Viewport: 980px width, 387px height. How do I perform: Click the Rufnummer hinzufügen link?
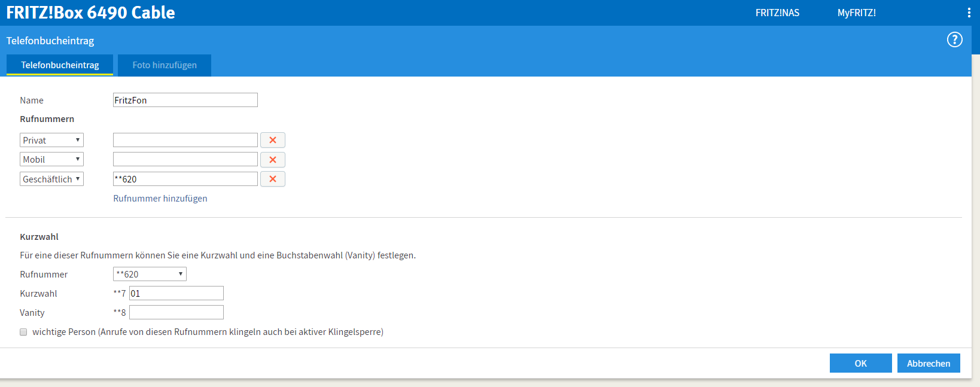pos(160,199)
